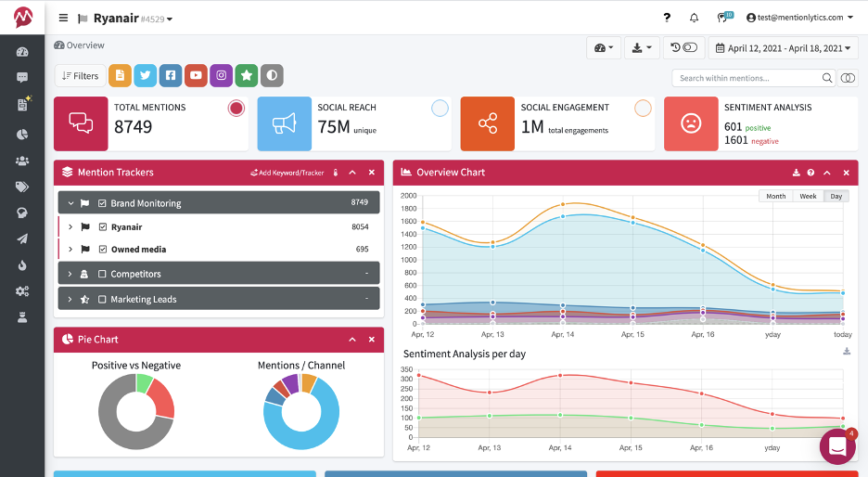The height and width of the screenshot is (477, 868).
Task: Open the flame trending icon in sidebar
Action: (22, 265)
